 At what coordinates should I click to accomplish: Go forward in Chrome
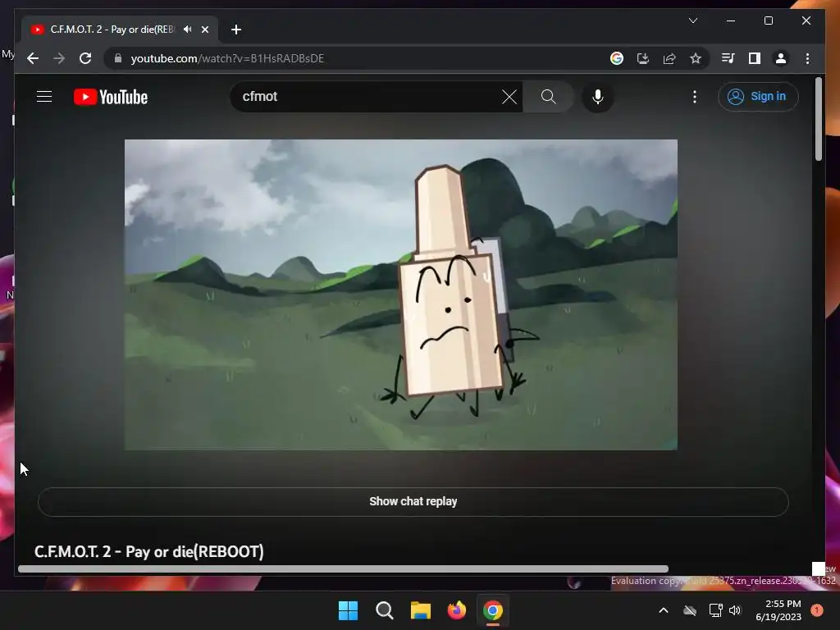[x=59, y=58]
